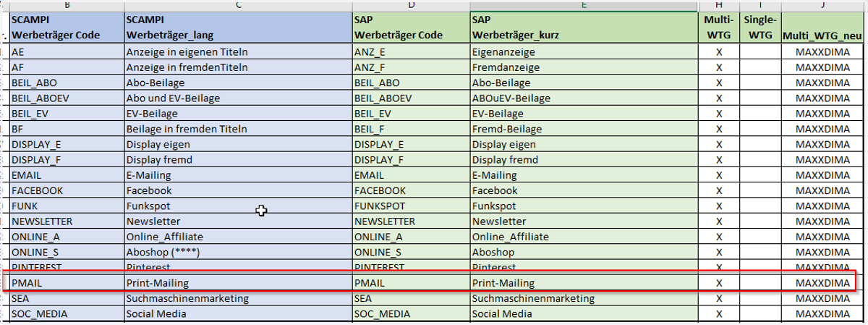This screenshot has width=868, height=325.
Task: Click 'Social Media' in Werbeträger_kurz column
Action: [584, 313]
